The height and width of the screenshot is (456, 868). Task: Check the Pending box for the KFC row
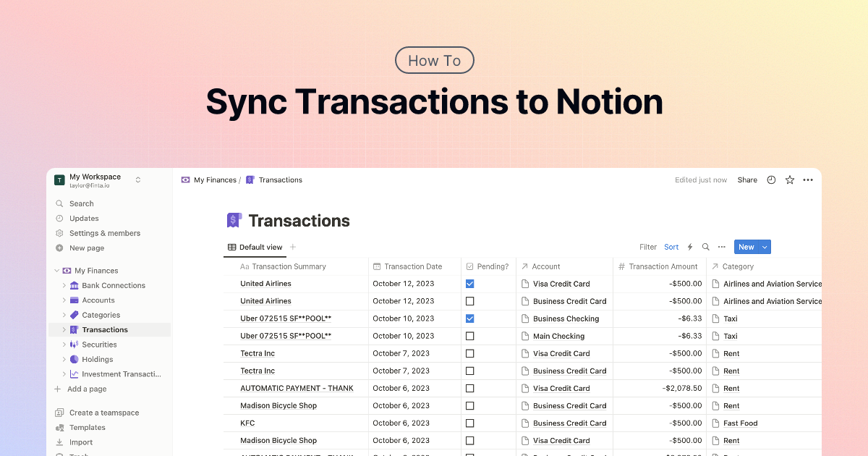coord(470,423)
